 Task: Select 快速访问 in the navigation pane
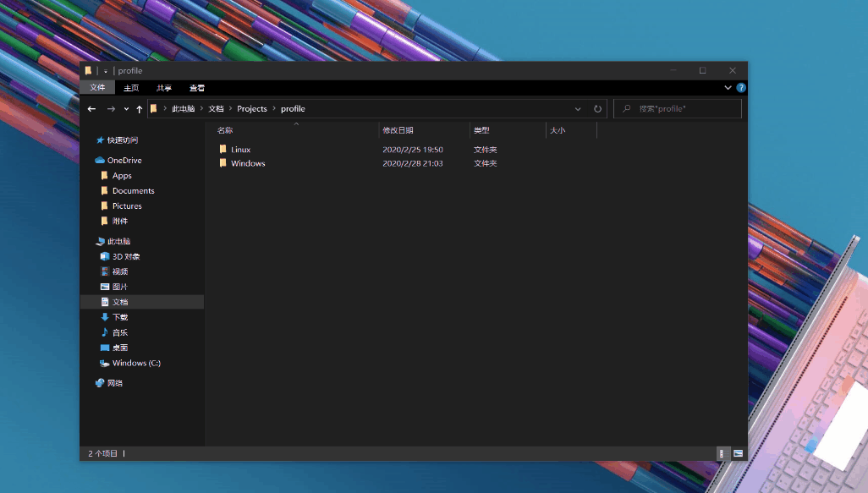point(123,140)
